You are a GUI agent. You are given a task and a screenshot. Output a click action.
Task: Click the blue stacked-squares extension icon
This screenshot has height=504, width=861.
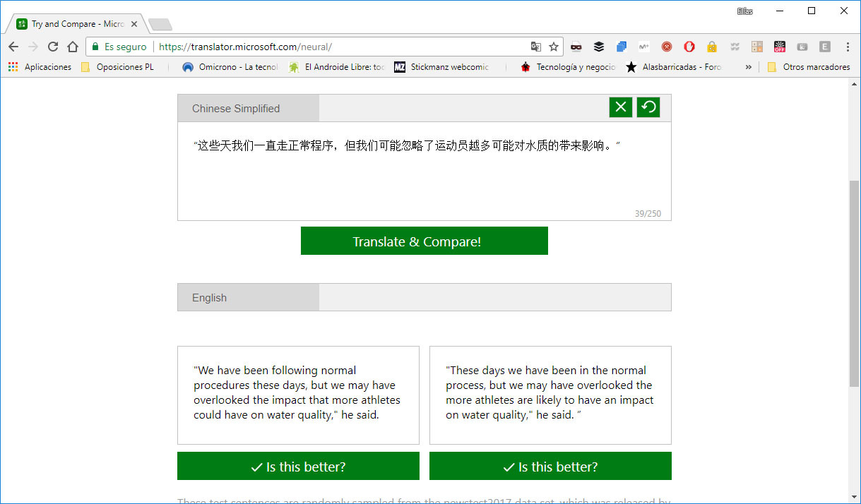pos(621,46)
